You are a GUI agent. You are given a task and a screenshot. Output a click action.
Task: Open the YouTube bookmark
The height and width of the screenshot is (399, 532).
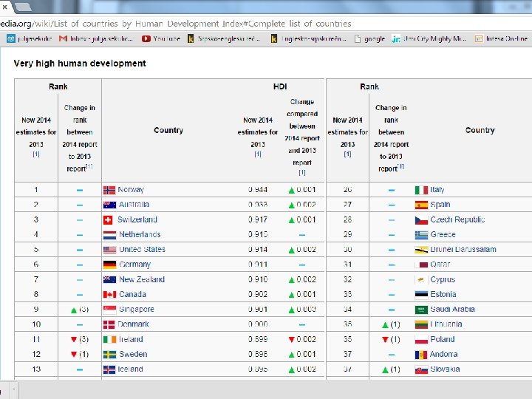161,38
